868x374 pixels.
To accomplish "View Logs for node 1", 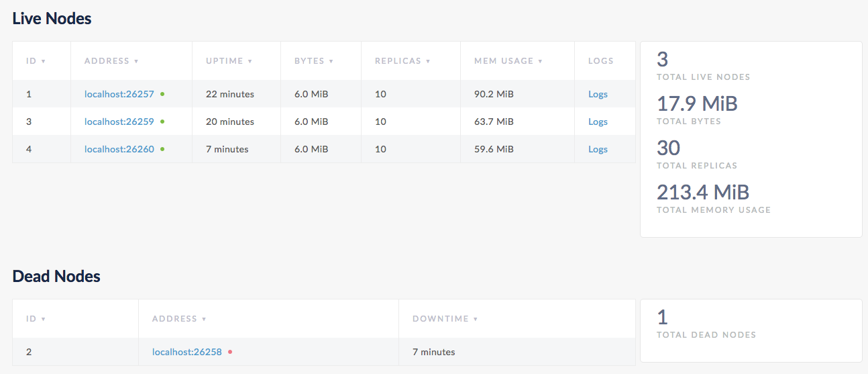I will tap(598, 94).
